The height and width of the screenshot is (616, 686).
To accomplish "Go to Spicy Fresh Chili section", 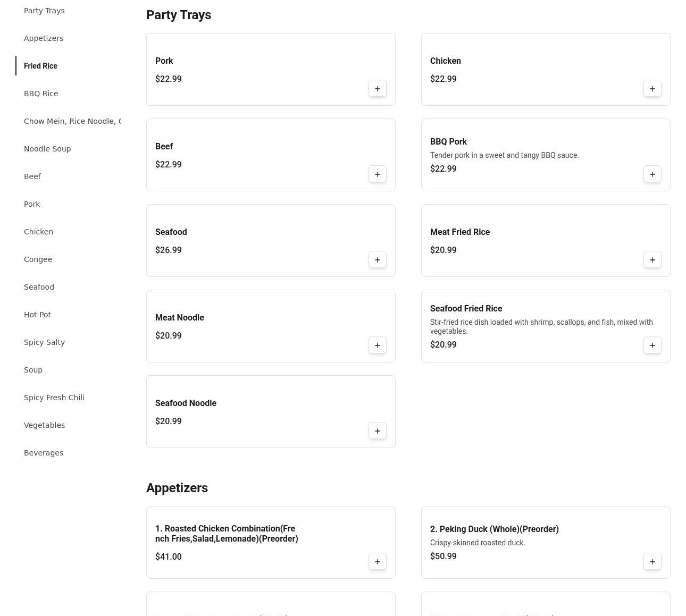I will [x=54, y=398].
